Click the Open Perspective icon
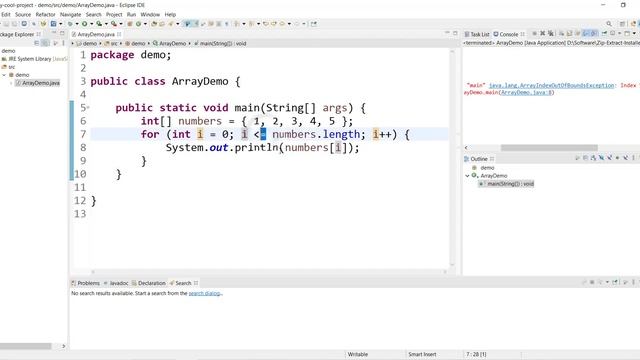640x360 pixels. point(622,24)
